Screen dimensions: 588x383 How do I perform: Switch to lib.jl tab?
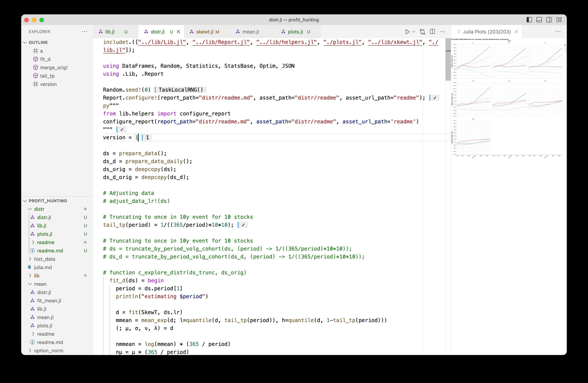tap(115, 32)
